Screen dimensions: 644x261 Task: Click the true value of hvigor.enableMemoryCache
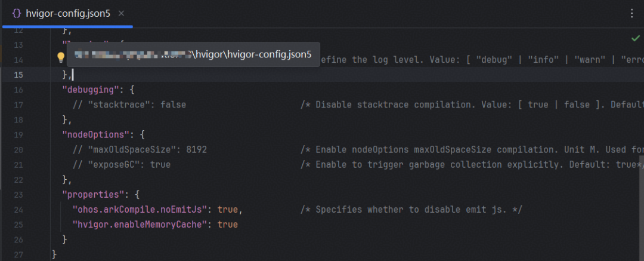(228, 225)
